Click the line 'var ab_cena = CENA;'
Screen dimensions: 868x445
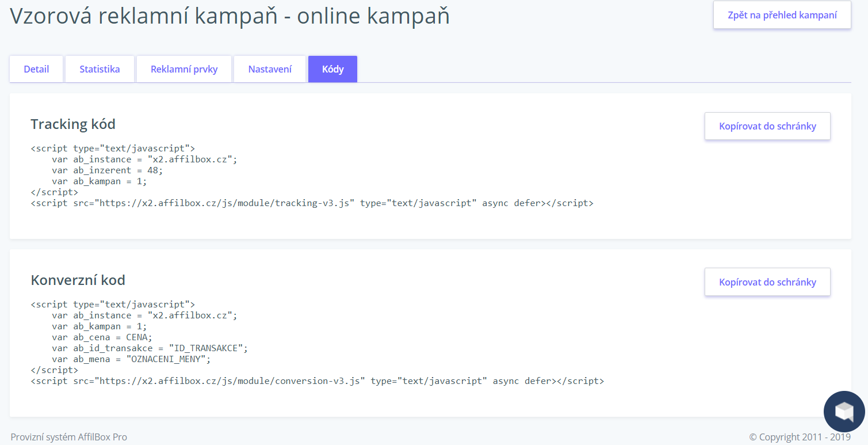pyautogui.click(x=102, y=337)
